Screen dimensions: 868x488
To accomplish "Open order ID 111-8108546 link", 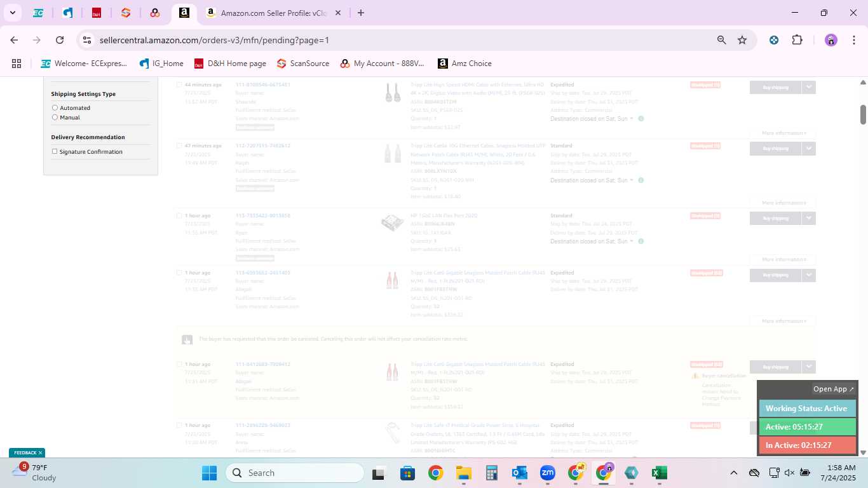I will [x=263, y=85].
